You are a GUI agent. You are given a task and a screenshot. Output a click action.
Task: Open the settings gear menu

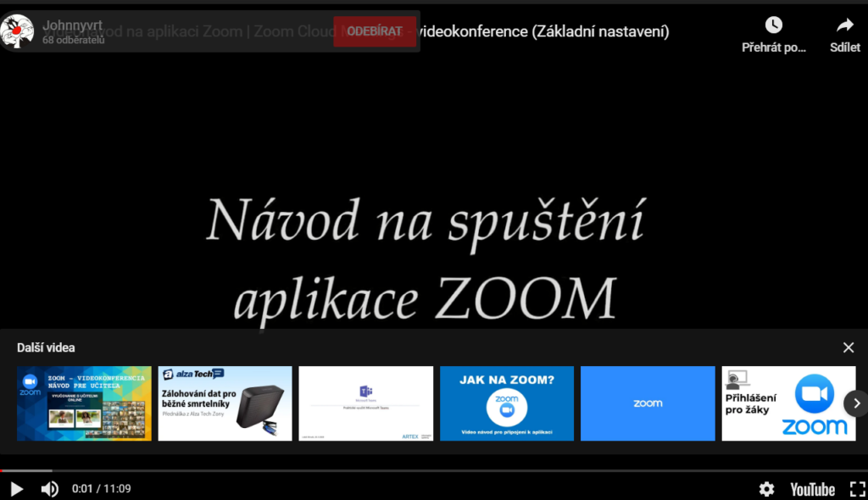[x=766, y=489]
